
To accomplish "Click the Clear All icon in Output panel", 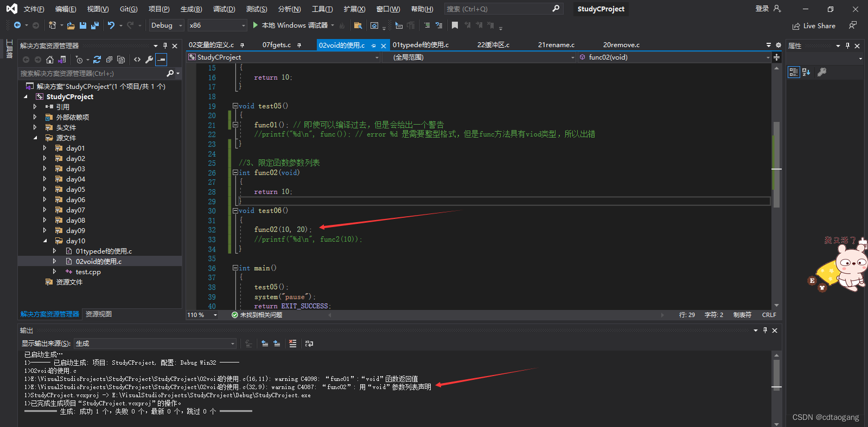I will pos(293,344).
